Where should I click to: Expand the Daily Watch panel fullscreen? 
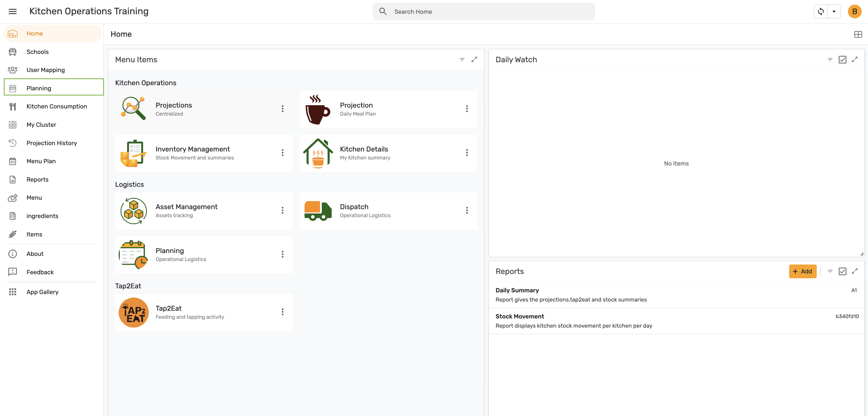[x=855, y=60]
